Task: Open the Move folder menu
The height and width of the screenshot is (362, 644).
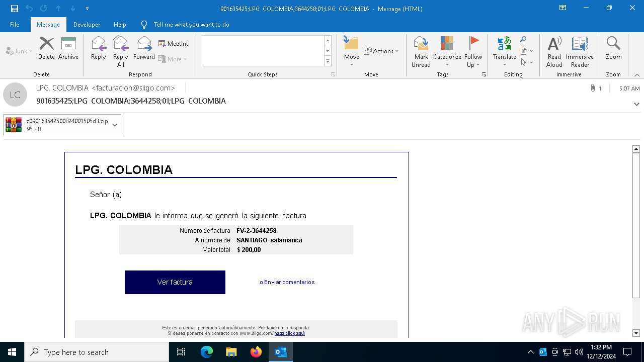Action: point(351,52)
